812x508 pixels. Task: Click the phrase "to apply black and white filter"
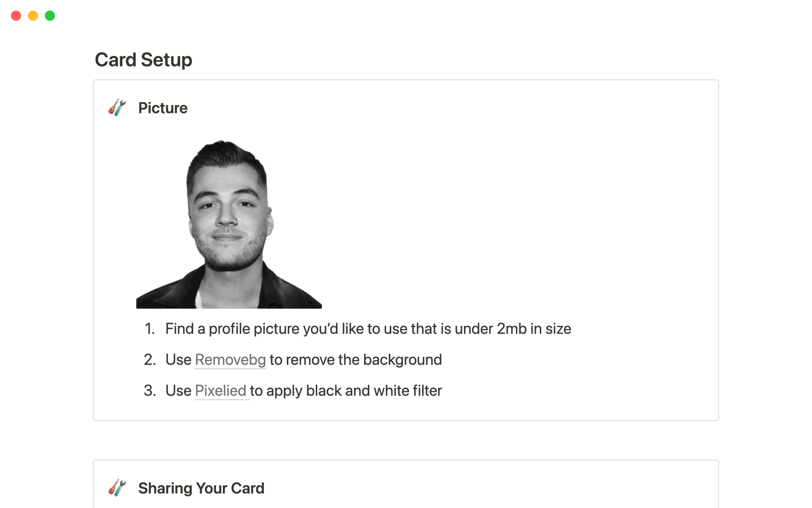(346, 391)
